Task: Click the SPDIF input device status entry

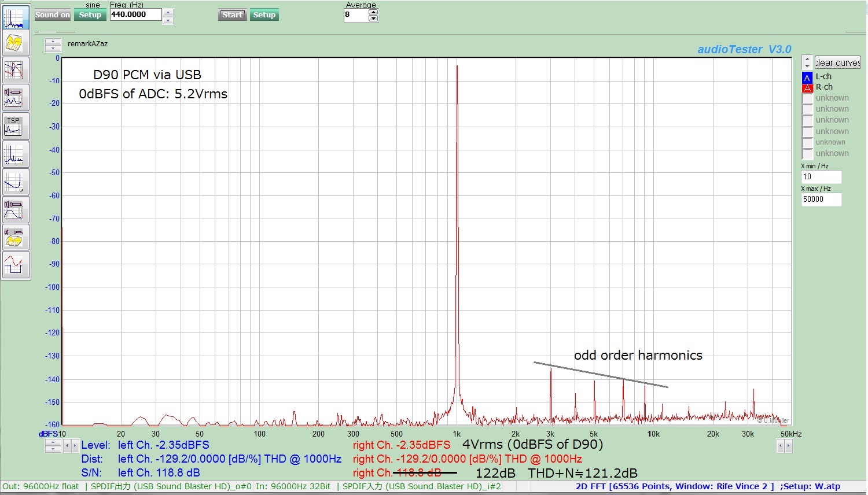Action: pos(421,486)
